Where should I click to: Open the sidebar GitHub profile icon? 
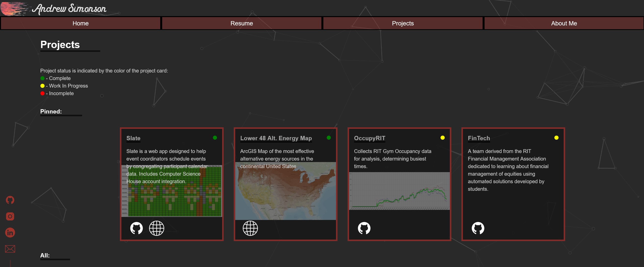[x=10, y=200]
